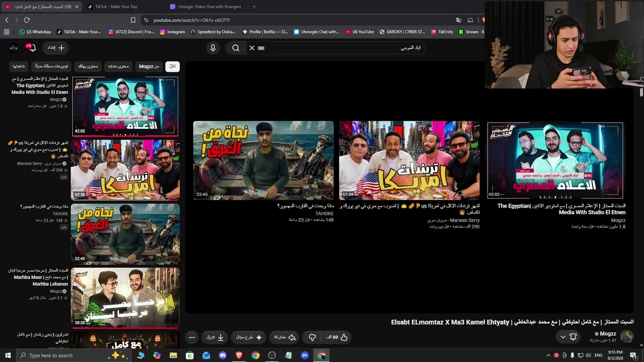644x362 pixels.
Task: Open Windows Start menu
Action: click(x=8, y=355)
